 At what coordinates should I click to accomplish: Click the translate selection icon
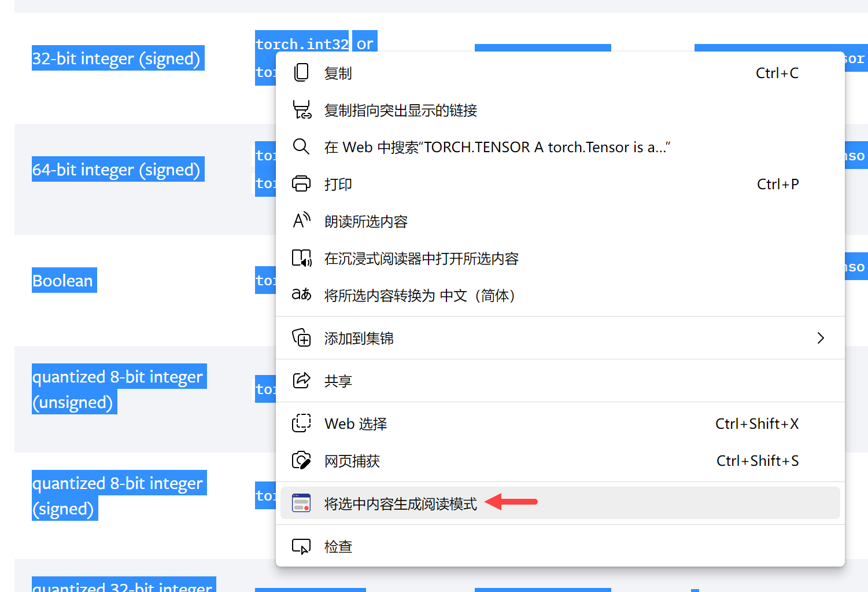pyautogui.click(x=301, y=295)
